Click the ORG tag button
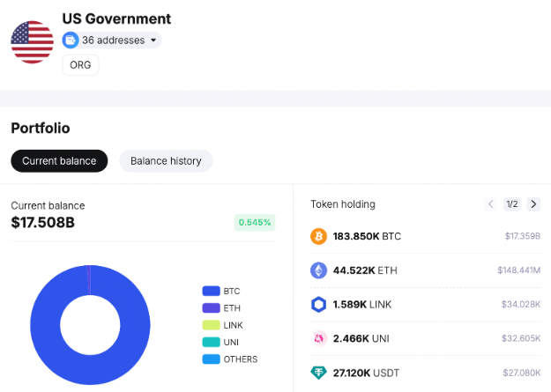The image size is (551, 392). [x=80, y=65]
